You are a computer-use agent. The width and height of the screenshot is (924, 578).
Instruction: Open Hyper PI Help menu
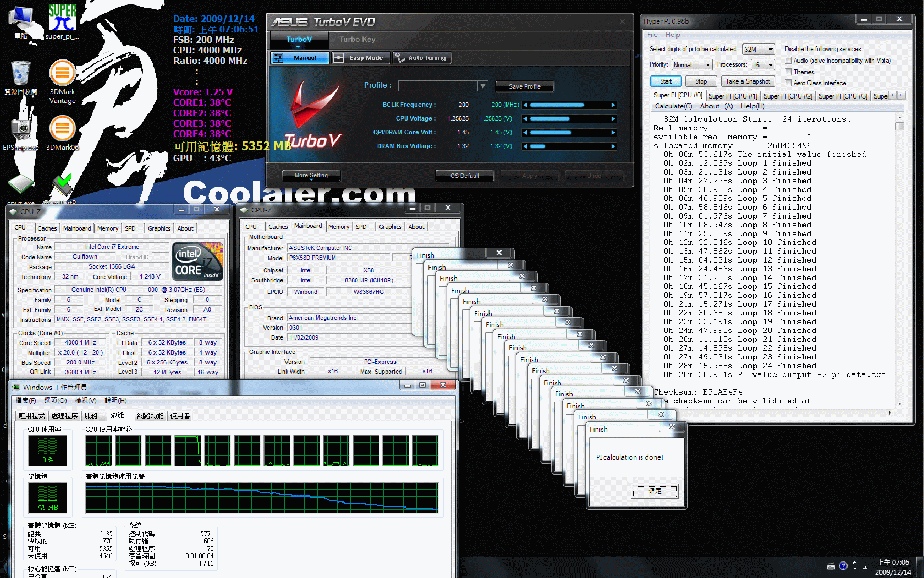pos(673,35)
